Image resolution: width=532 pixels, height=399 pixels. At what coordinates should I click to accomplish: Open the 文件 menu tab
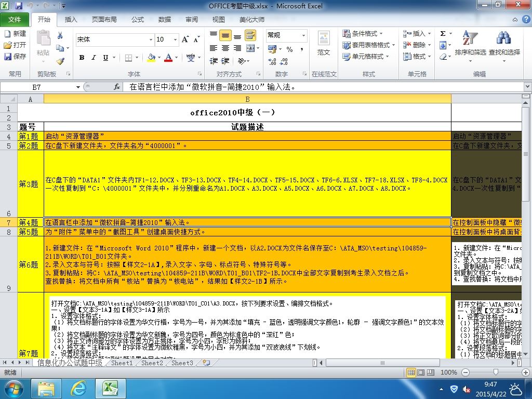(14, 20)
